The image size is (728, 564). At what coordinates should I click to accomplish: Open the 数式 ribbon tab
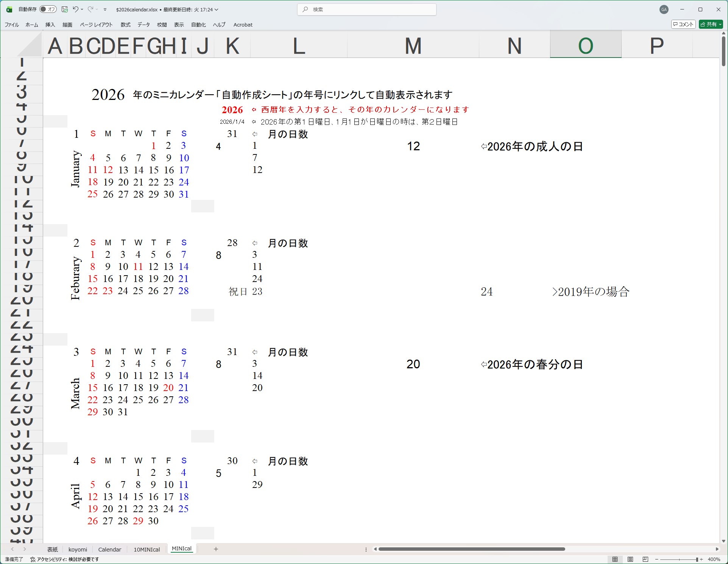click(125, 25)
